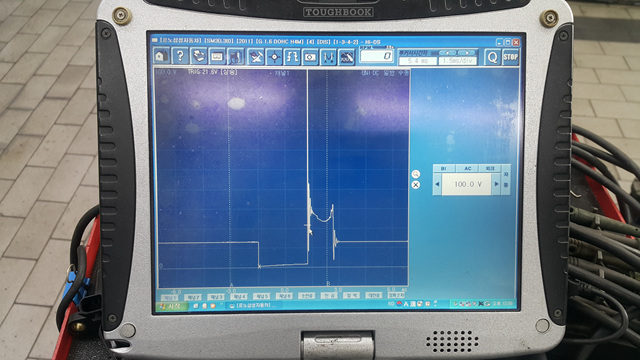Decrease time base with left arrow
The width and height of the screenshot is (640, 360).
[448, 53]
